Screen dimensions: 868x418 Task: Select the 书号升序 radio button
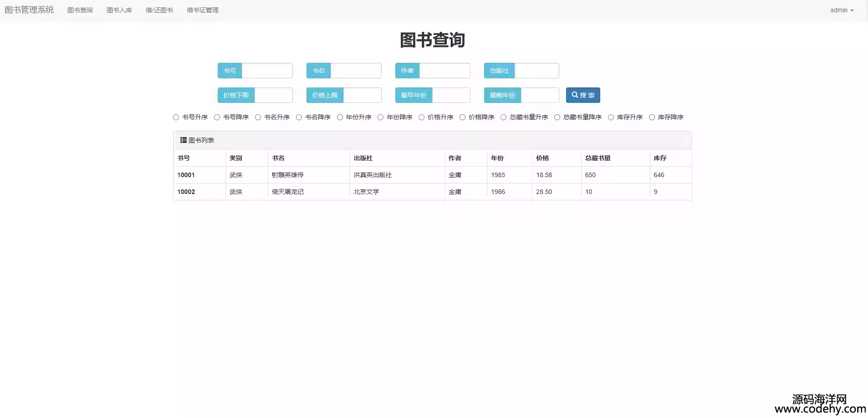pyautogui.click(x=176, y=117)
